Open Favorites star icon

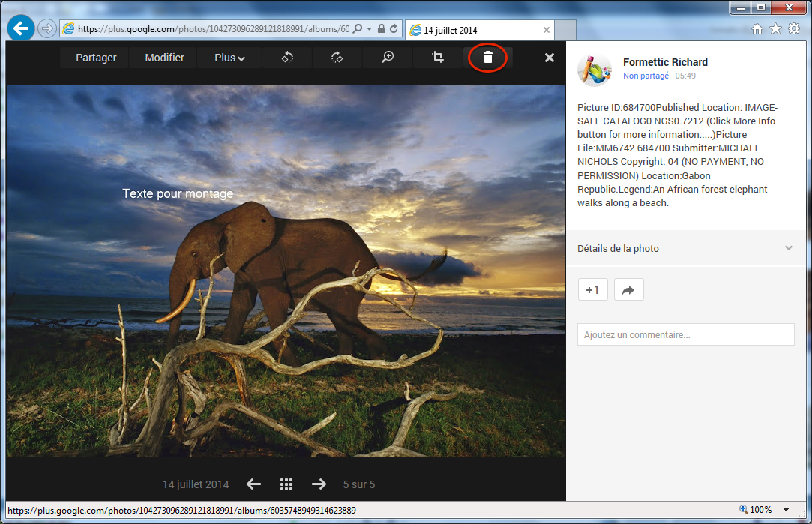(x=775, y=29)
